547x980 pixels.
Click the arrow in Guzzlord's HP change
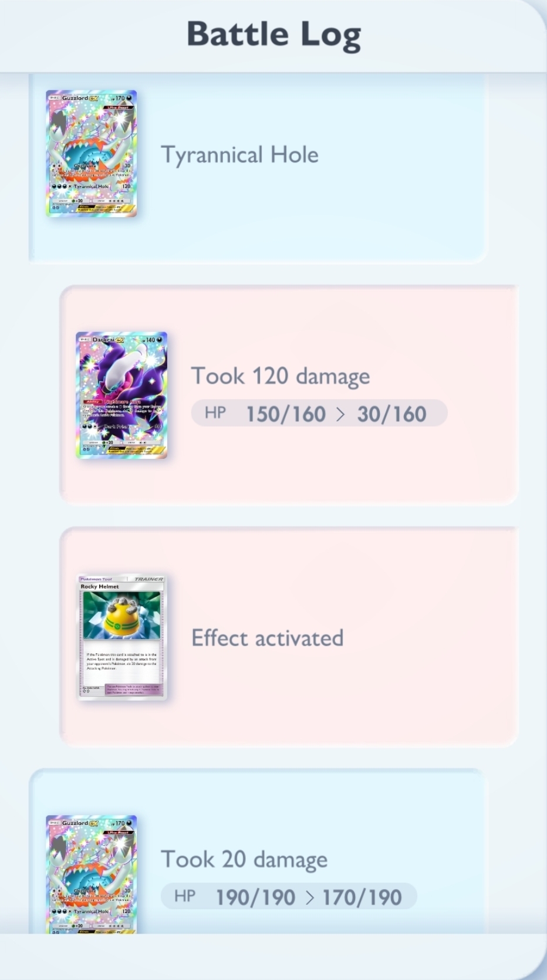coord(309,898)
